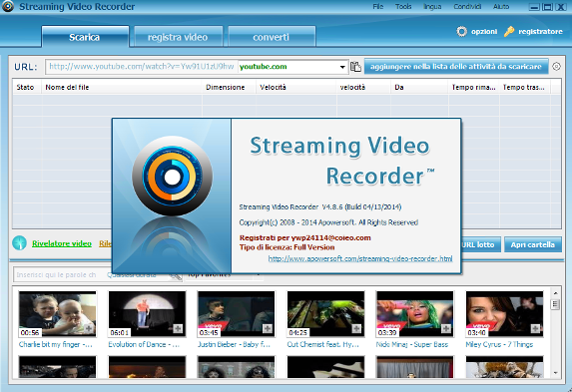Click video list scrollbar down arrow
Screen dimensions: 572x392
[x=556, y=373]
